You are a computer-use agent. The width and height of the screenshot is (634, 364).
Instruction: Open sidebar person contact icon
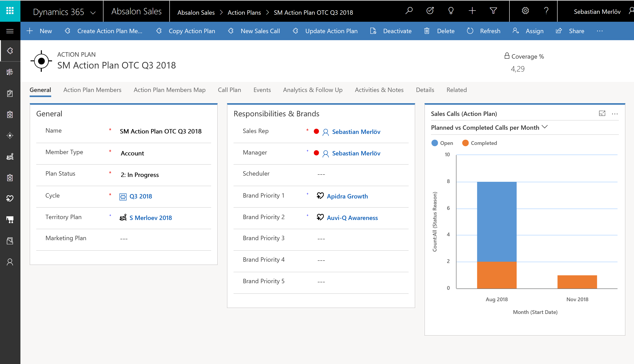[x=10, y=262]
